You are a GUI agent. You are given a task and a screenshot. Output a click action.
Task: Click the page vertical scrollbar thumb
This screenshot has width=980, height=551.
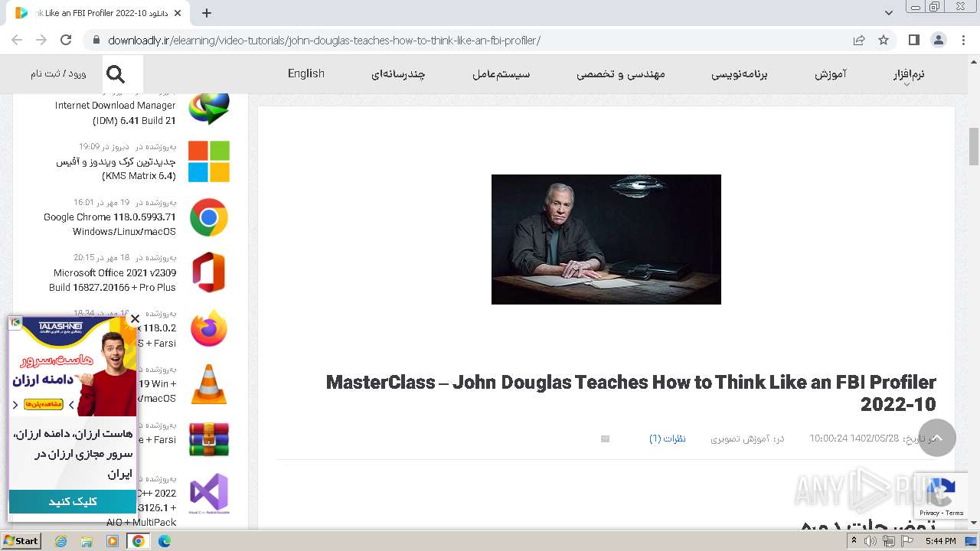[974, 145]
